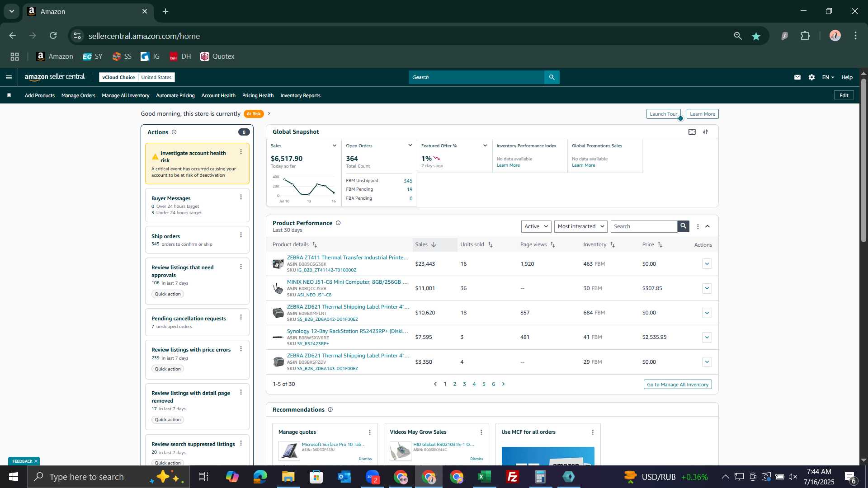Expand the Featured Offer % dropdown
The height and width of the screenshot is (488, 868).
coord(485,145)
